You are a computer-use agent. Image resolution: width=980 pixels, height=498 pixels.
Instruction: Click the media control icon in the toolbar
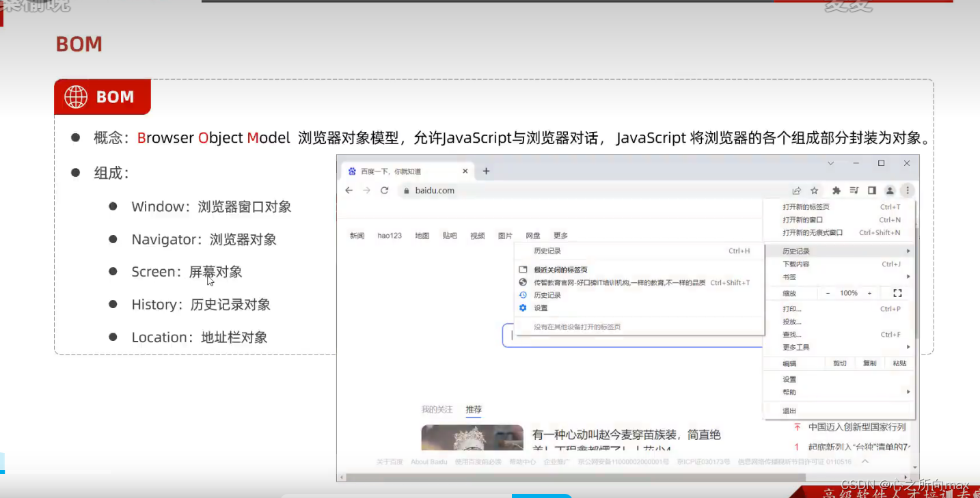point(854,191)
